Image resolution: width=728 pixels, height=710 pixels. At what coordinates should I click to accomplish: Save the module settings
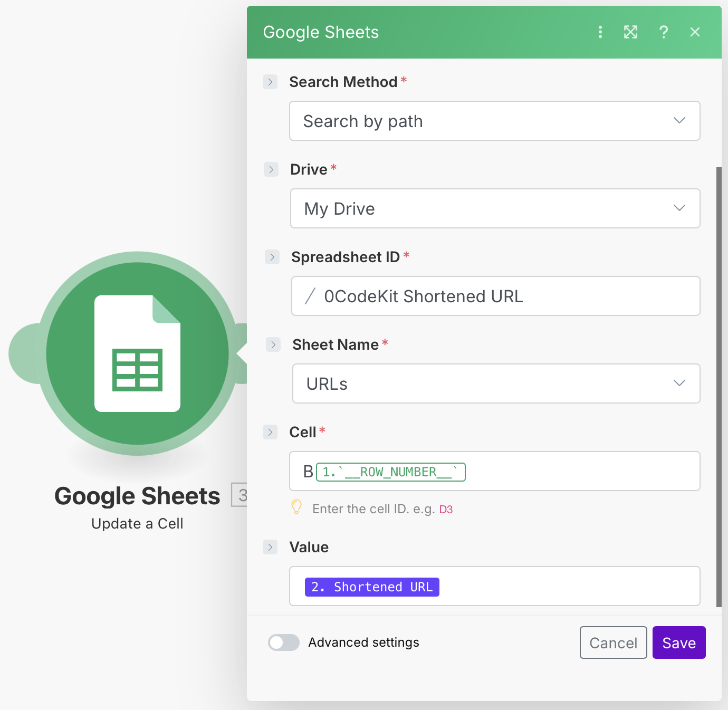pos(679,642)
